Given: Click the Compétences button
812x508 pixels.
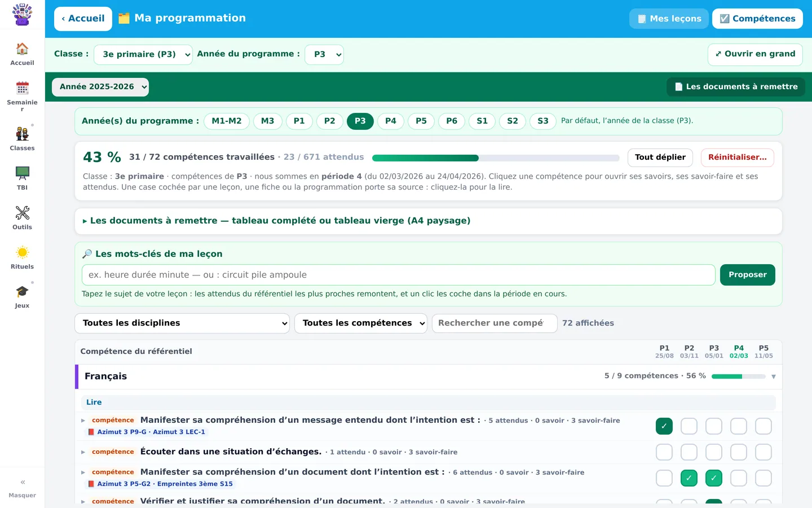Looking at the screenshot, I should point(758,19).
